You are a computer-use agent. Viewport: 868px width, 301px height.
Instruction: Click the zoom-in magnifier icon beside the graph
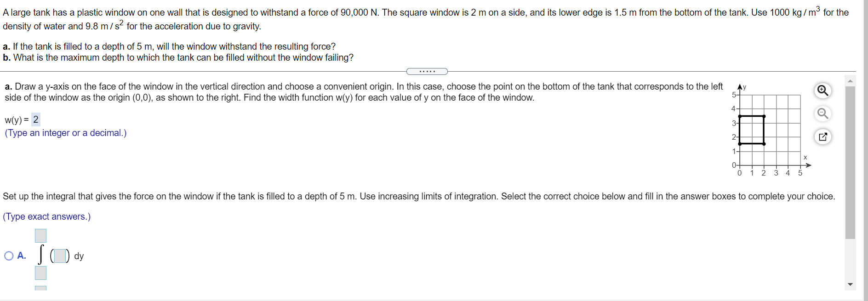(822, 91)
